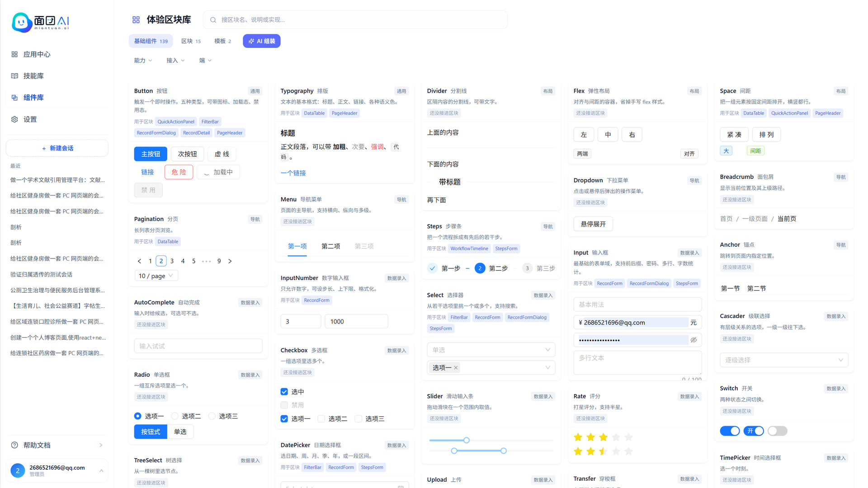Click the 体验区块库 grid icon
Screen dimensions: 868x488
tap(136, 20)
